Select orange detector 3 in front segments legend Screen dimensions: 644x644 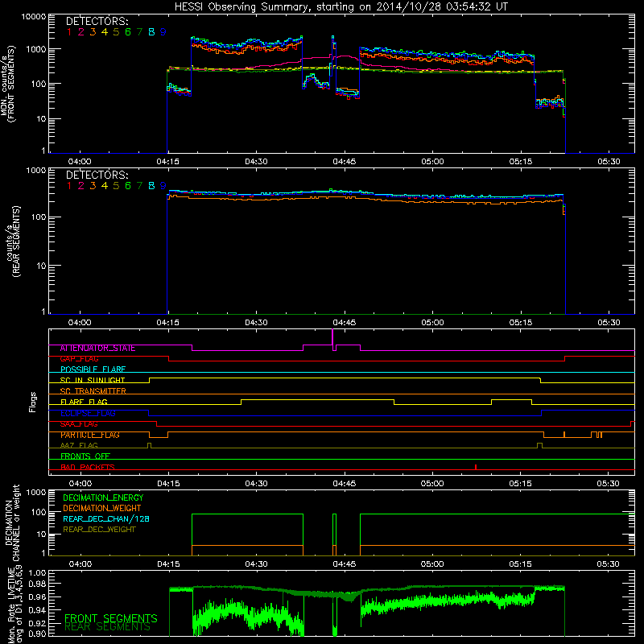click(x=93, y=32)
